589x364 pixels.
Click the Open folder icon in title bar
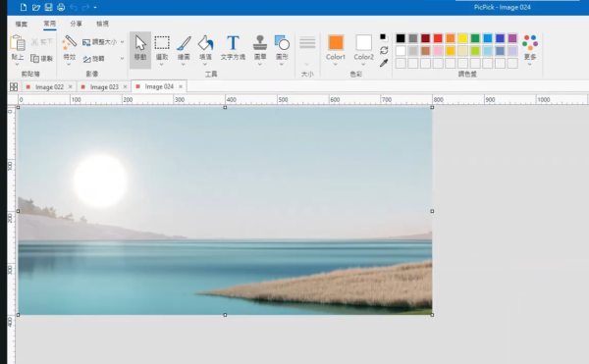[36, 7]
